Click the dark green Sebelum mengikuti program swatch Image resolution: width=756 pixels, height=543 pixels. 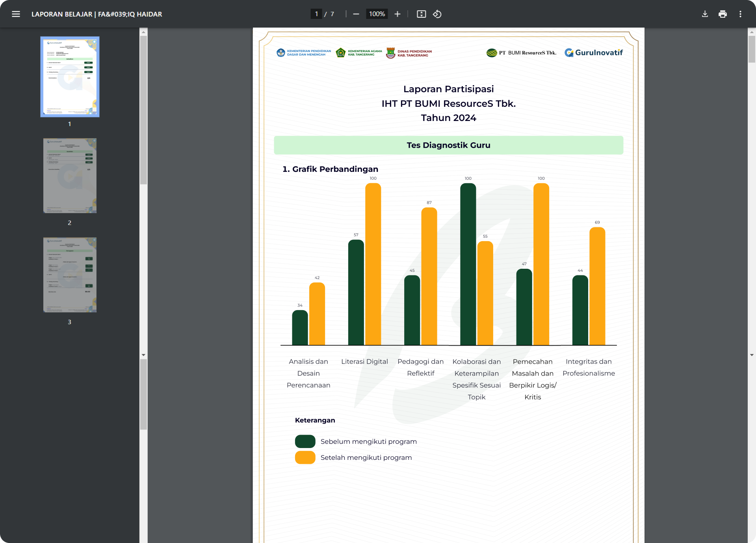point(305,441)
